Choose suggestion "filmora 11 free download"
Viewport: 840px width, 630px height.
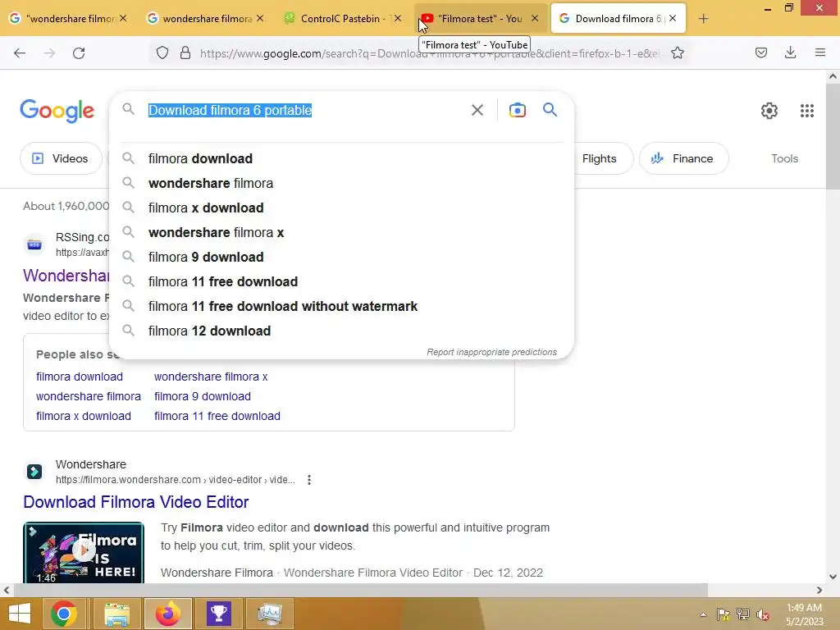pos(341,282)
